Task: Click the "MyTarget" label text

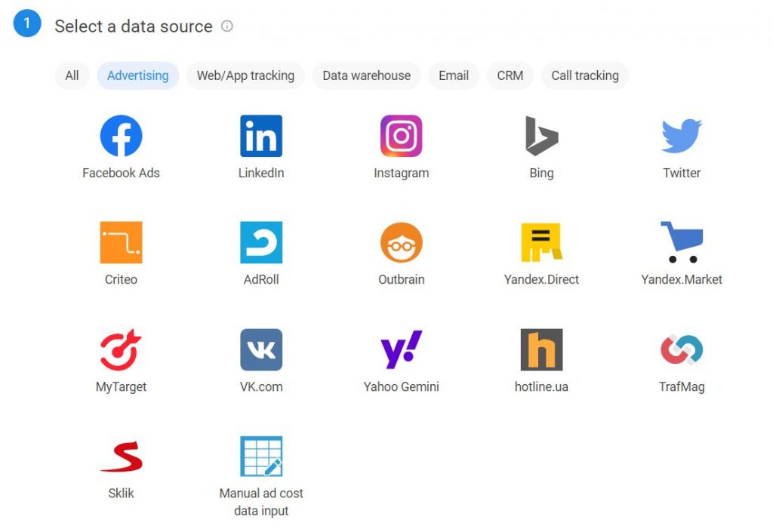Action: click(121, 386)
